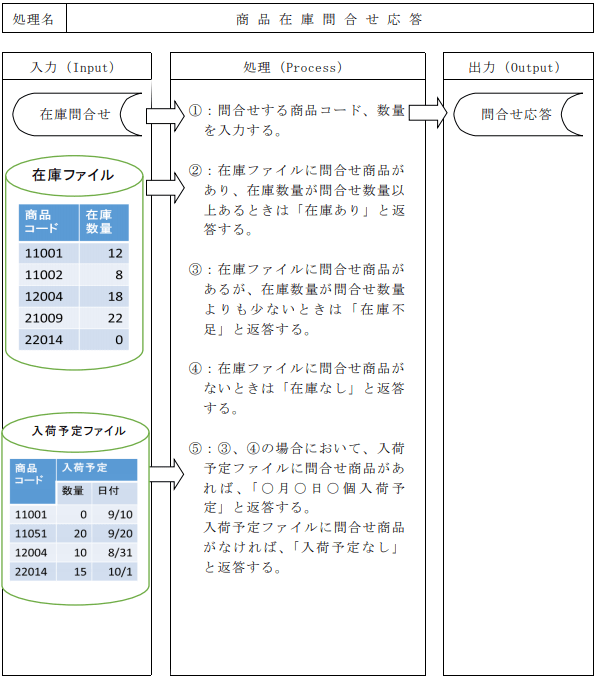Select the 在庫ファイル cylinder title
Image resolution: width=596 pixels, height=679 pixels.
point(73,175)
